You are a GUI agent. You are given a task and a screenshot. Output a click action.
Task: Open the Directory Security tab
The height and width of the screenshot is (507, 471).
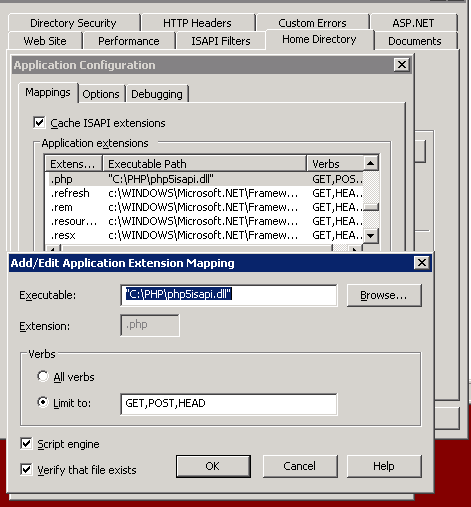point(73,23)
